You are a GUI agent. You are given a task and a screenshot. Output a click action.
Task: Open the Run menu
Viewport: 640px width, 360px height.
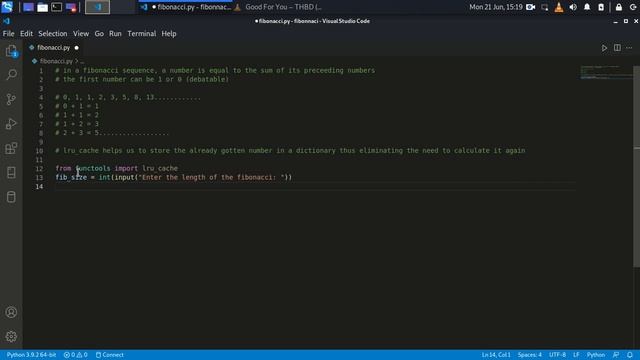click(x=115, y=33)
